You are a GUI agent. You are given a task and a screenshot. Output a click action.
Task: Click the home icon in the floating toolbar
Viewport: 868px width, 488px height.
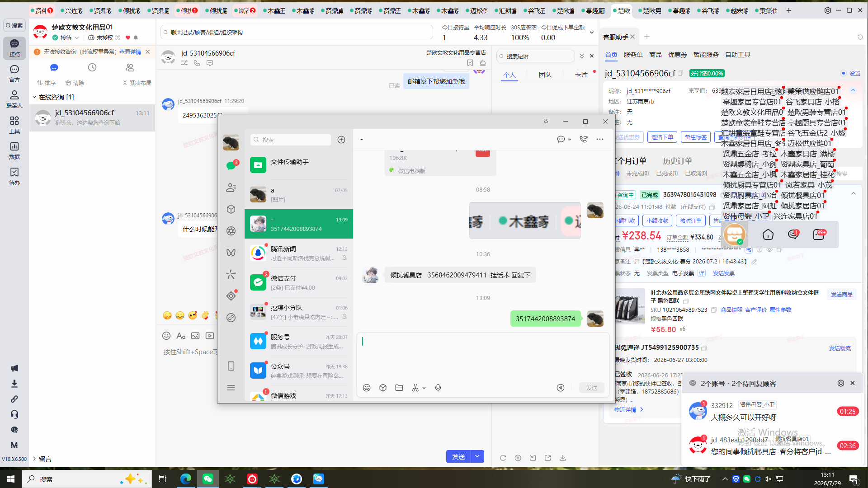(768, 235)
